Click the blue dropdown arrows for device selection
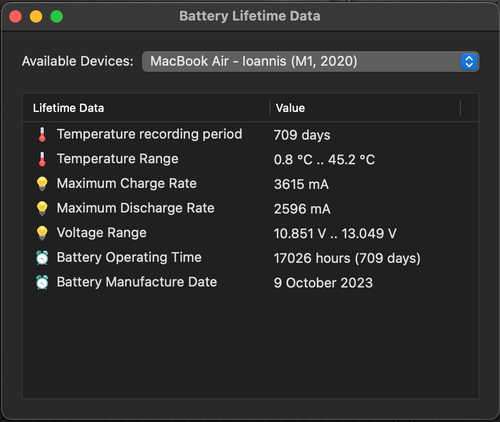Image resolution: width=500 pixels, height=422 pixels. (469, 62)
